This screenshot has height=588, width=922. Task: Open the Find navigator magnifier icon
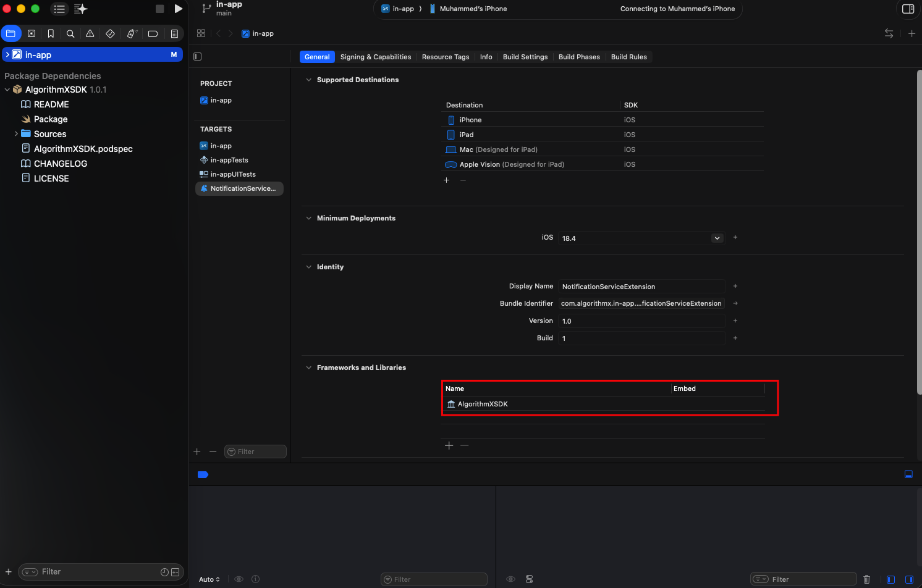(x=70, y=33)
